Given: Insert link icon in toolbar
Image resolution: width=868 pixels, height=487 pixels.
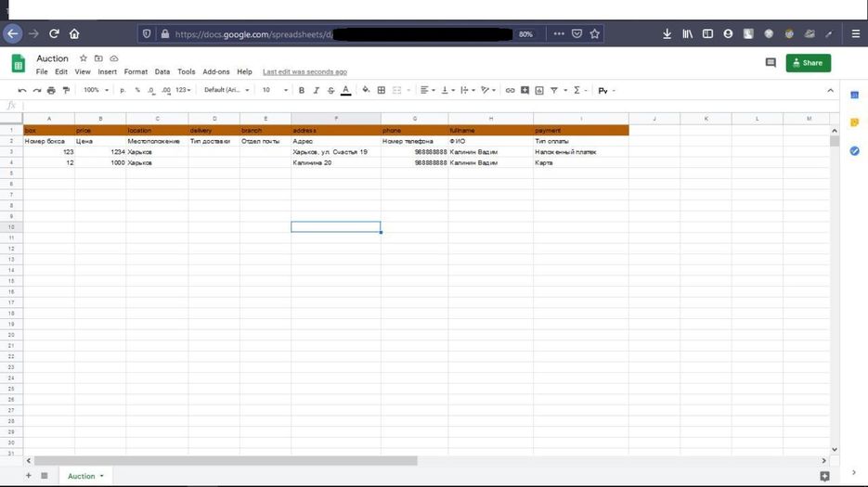Looking at the screenshot, I should tap(510, 90).
